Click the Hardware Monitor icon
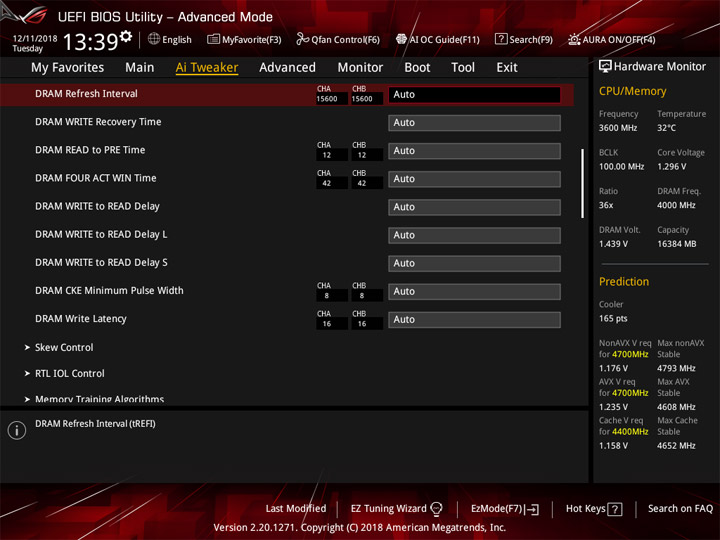Viewport: 720px width, 540px height. (605, 66)
